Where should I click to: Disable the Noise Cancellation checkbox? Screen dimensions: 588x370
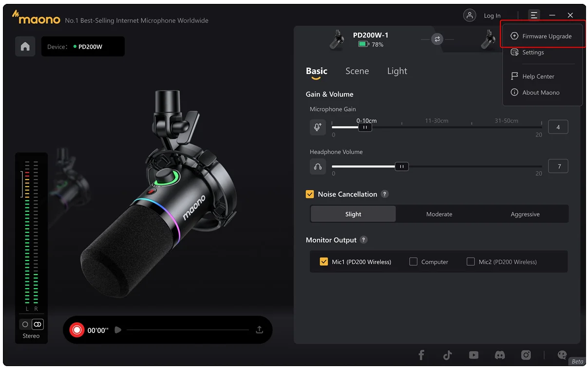point(310,194)
